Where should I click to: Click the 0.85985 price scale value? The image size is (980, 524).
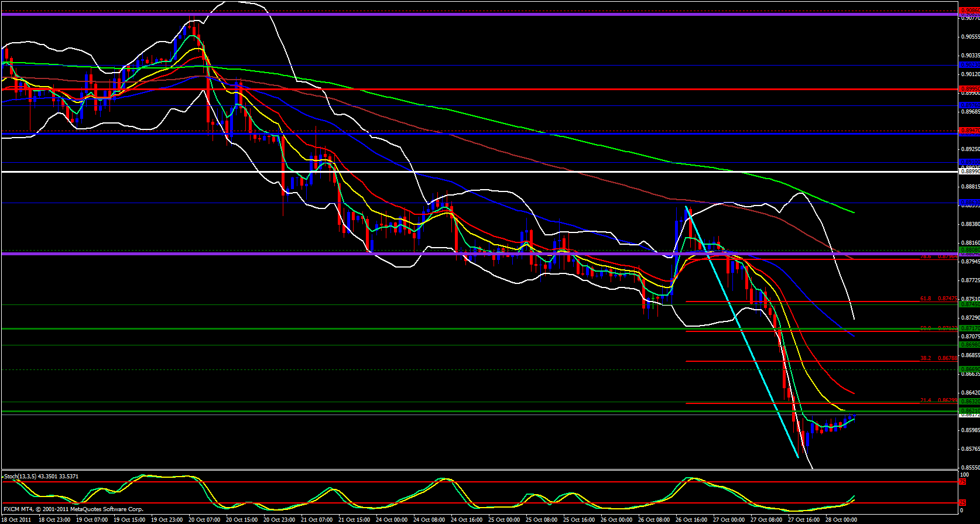tap(969, 430)
